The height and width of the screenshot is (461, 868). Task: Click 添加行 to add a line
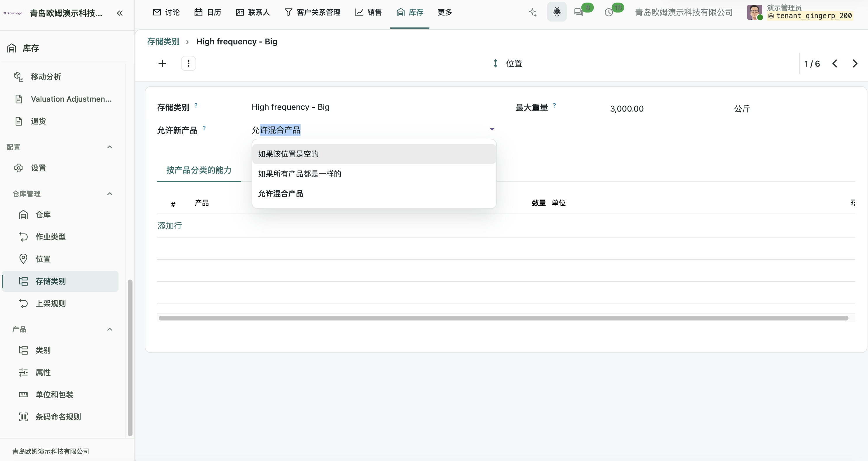click(170, 226)
